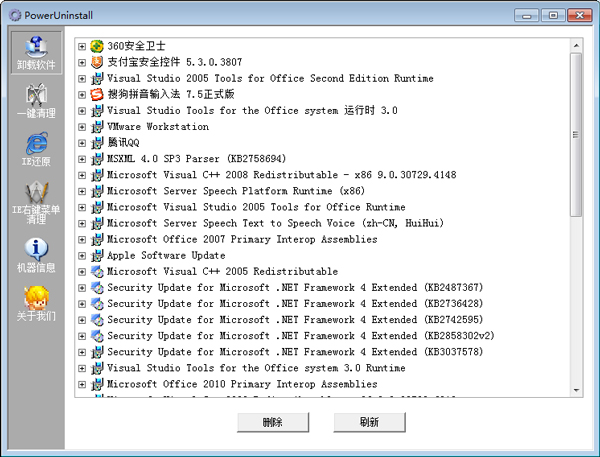Click the 搜狗拼音输入法 icon
Screen dimensions: 600x457
(x=97, y=95)
